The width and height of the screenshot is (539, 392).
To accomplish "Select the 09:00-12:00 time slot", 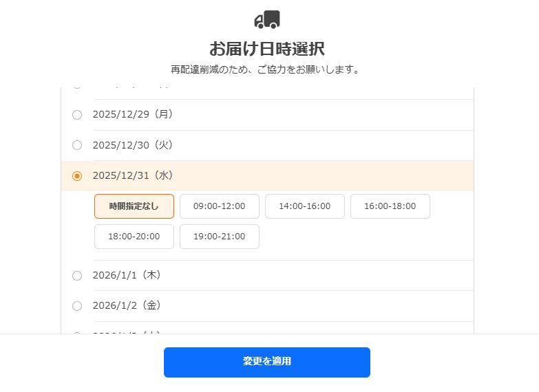I will [x=220, y=206].
